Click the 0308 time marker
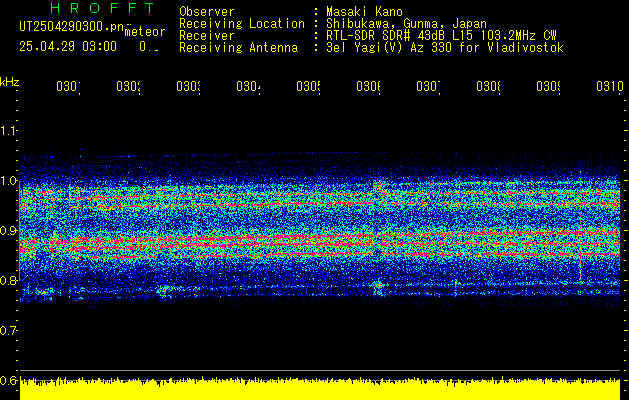629x400 pixels. point(488,86)
